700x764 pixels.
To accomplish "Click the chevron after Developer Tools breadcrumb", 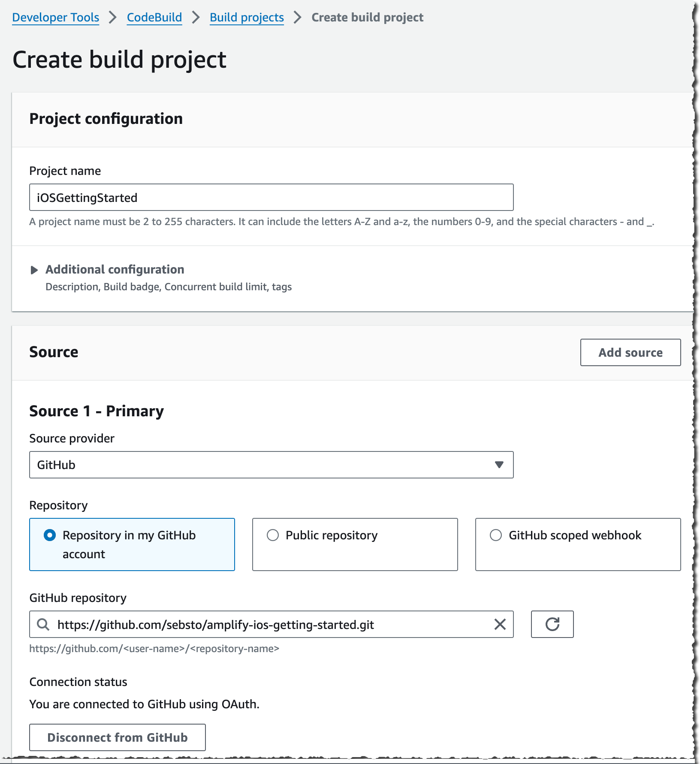I will [113, 18].
